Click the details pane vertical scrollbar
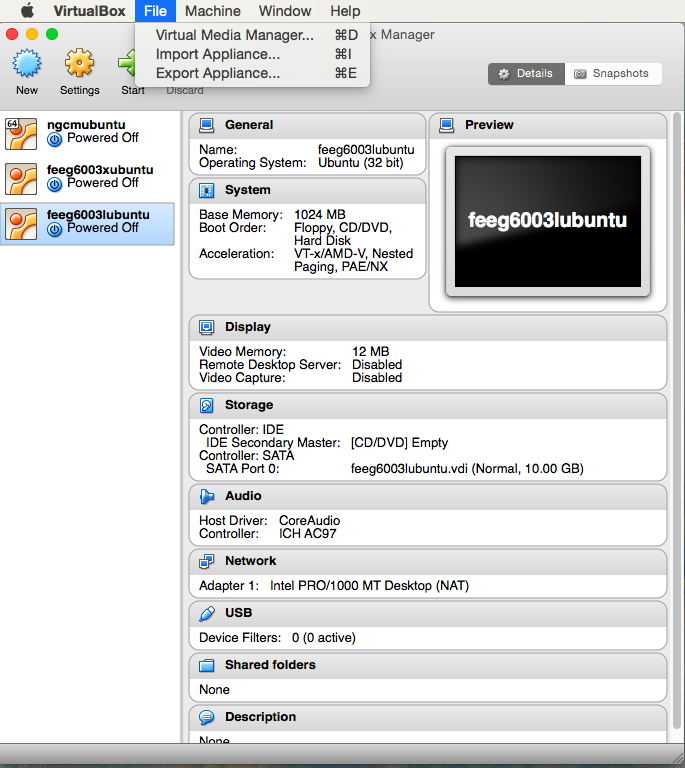Screen dimensions: 685x768 pyautogui.click(x=677, y=421)
